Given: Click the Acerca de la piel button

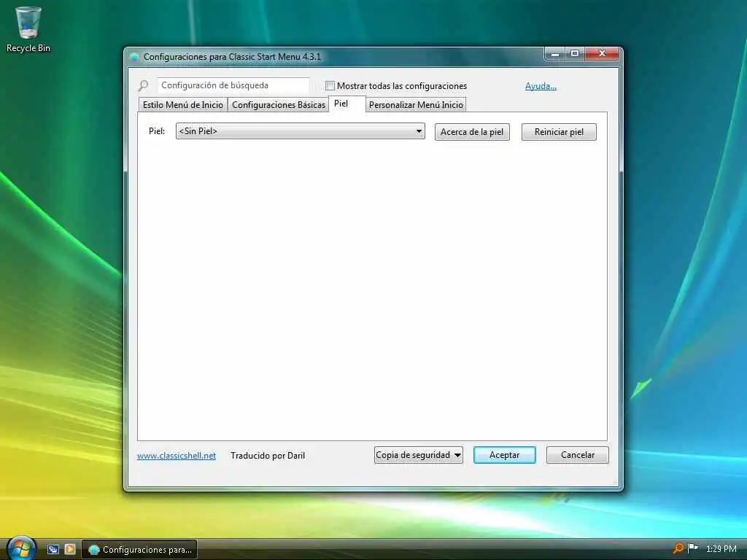Looking at the screenshot, I should (472, 132).
